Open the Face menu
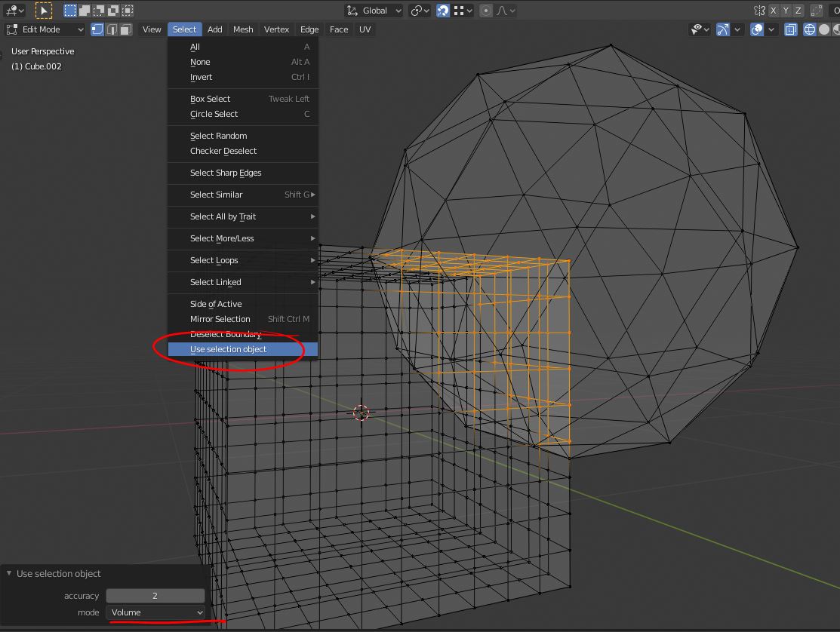Screen dimensions: 840x632 pos(339,29)
